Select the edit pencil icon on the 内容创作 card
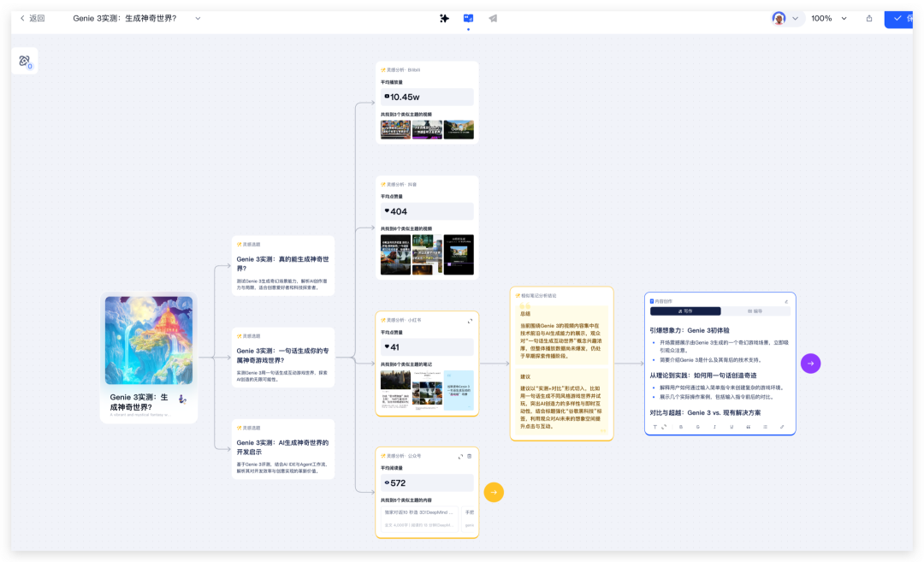The width and height of the screenshot is (924, 562). (786, 302)
